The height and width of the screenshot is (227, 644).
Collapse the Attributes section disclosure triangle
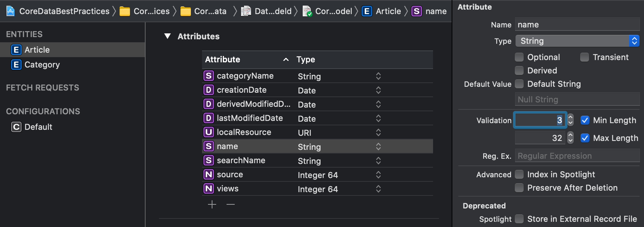(x=167, y=36)
